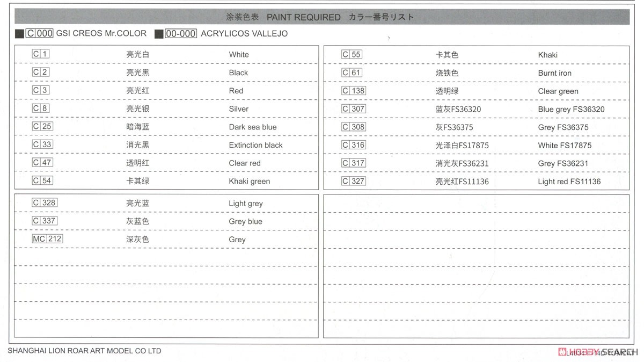This screenshot has width=644, height=362.
Task: Select the Khaki green color name
Action: coord(250,182)
